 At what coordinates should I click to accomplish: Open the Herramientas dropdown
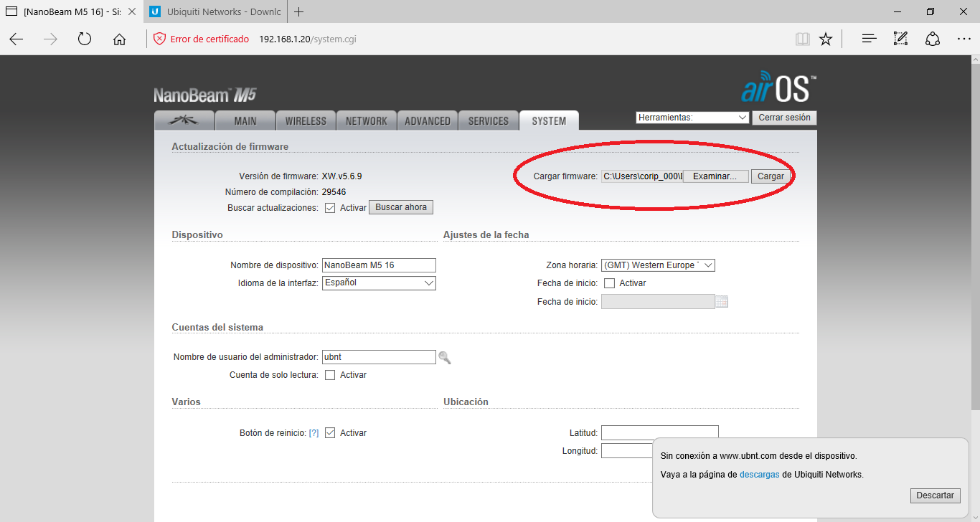click(692, 118)
